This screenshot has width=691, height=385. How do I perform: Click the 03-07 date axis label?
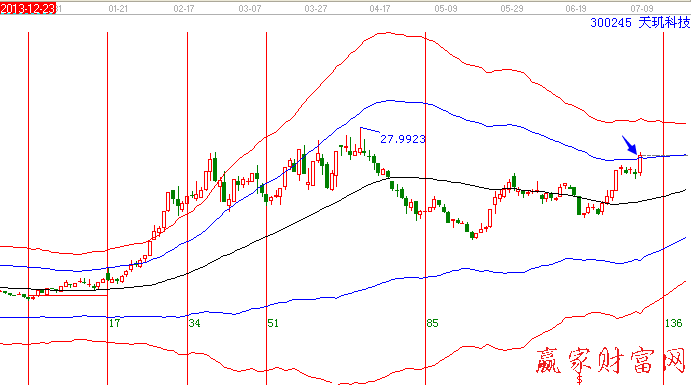point(249,8)
